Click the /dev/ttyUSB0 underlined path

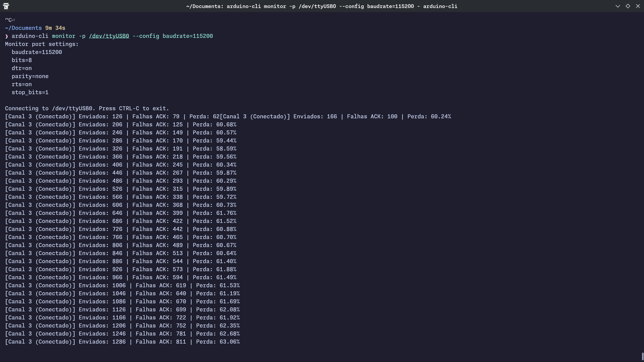pos(109,36)
